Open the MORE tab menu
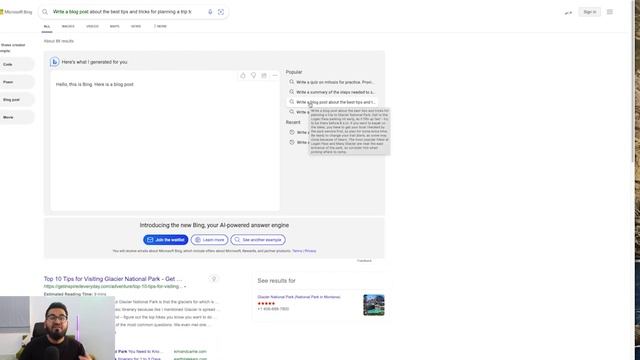The image size is (640, 360). tap(160, 26)
